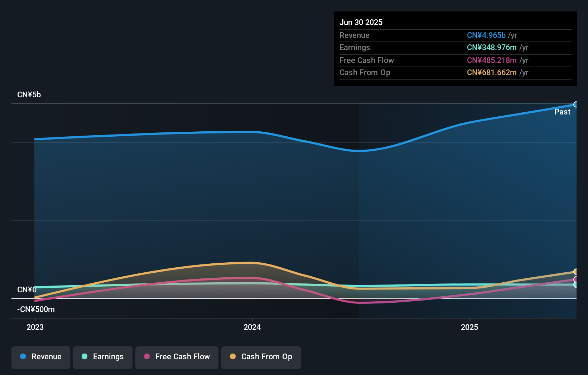Click the 2023 x-axis label
The image size is (588, 375).
click(x=35, y=327)
